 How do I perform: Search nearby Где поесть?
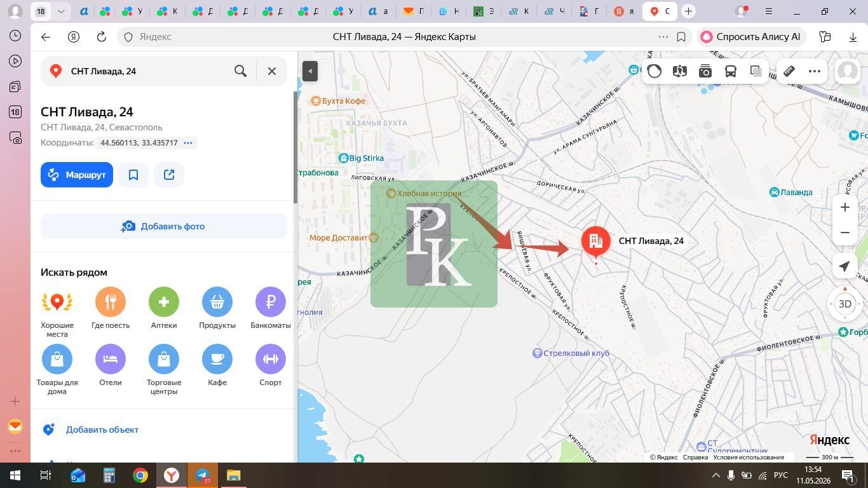(111, 308)
